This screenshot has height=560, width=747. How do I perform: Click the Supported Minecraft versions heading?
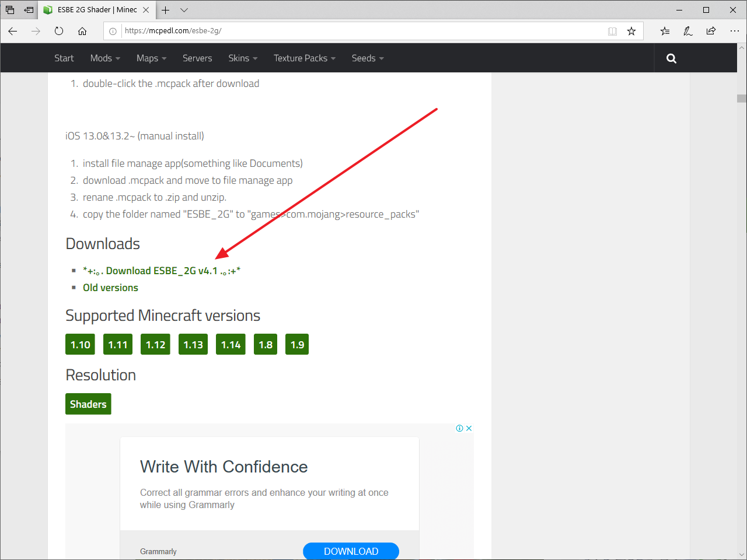tap(163, 316)
